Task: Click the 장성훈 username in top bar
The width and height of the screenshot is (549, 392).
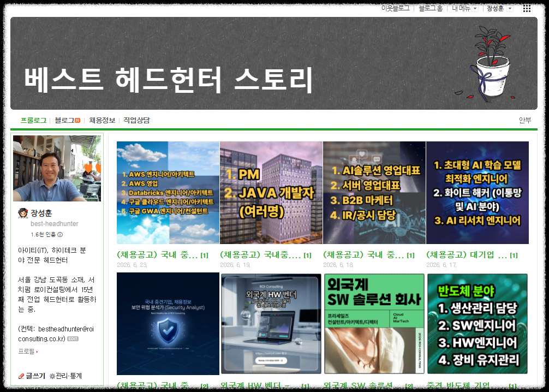Action: [x=495, y=8]
